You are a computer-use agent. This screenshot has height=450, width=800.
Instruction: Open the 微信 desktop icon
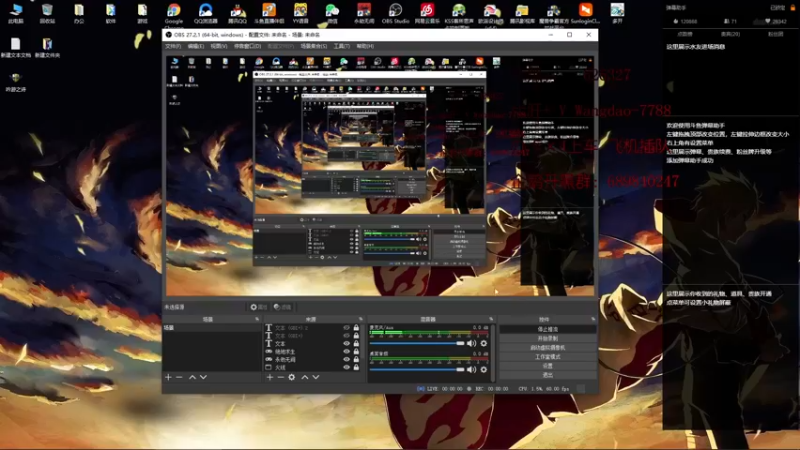coord(332,13)
